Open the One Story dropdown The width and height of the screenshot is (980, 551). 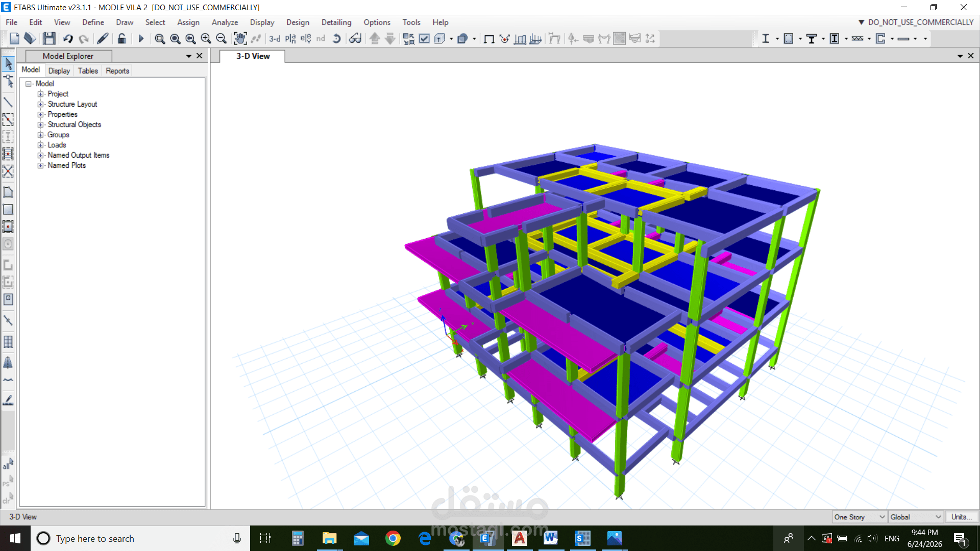[x=860, y=517]
